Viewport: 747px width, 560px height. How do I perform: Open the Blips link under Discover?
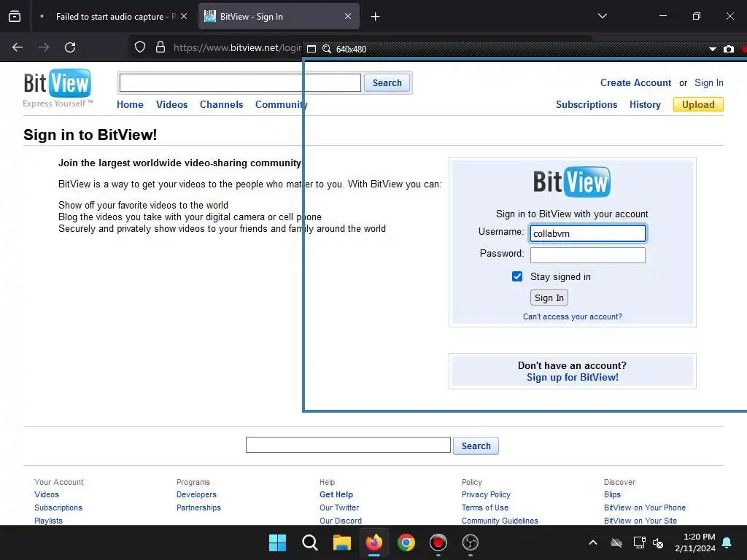tap(612, 494)
